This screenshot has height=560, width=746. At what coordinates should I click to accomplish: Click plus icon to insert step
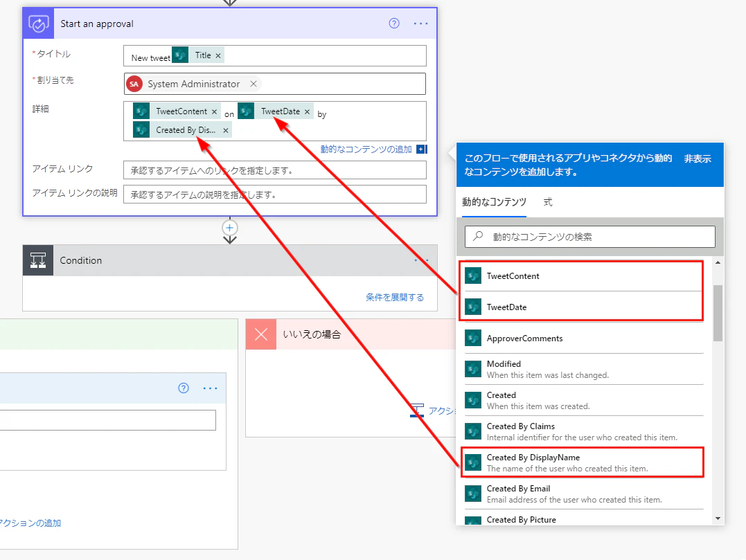coord(230,228)
